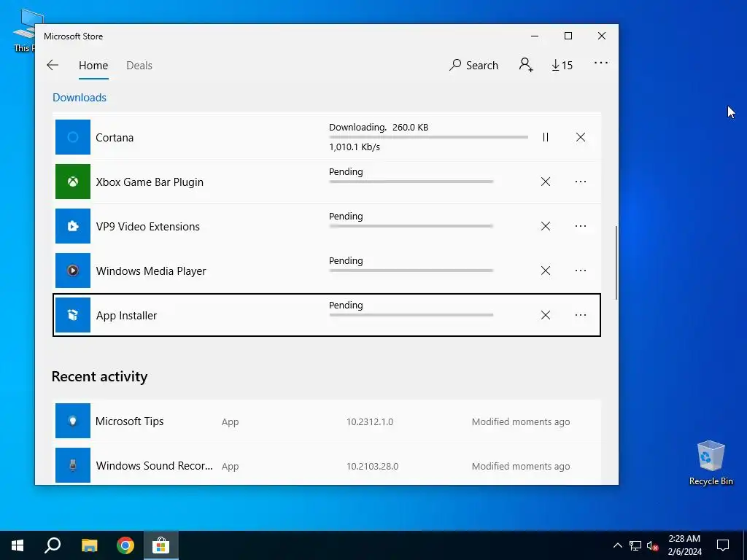Open File Explorer from the taskbar

pos(89,545)
